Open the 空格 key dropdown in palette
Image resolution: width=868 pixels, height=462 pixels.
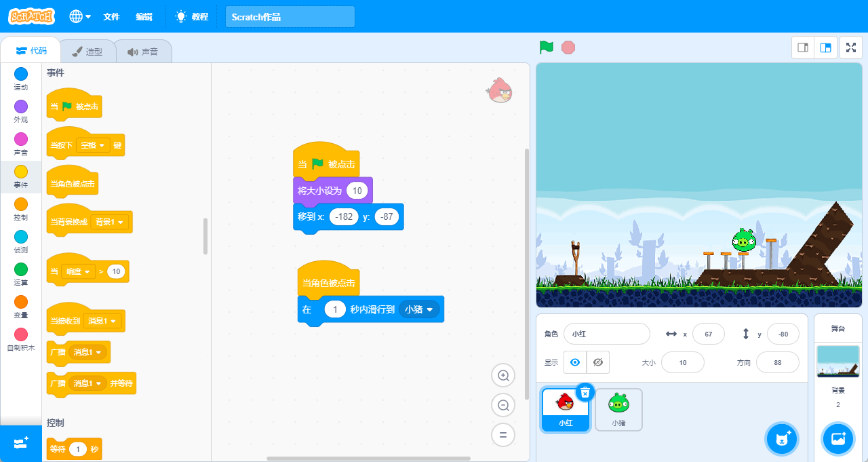tap(94, 145)
